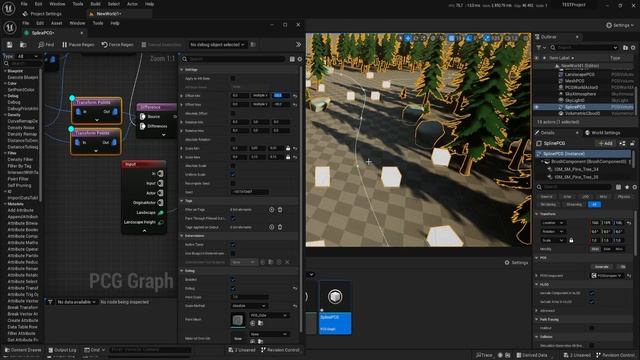Collapse the Settings section in node details
Screen dimensions: 640x360
click(182, 70)
